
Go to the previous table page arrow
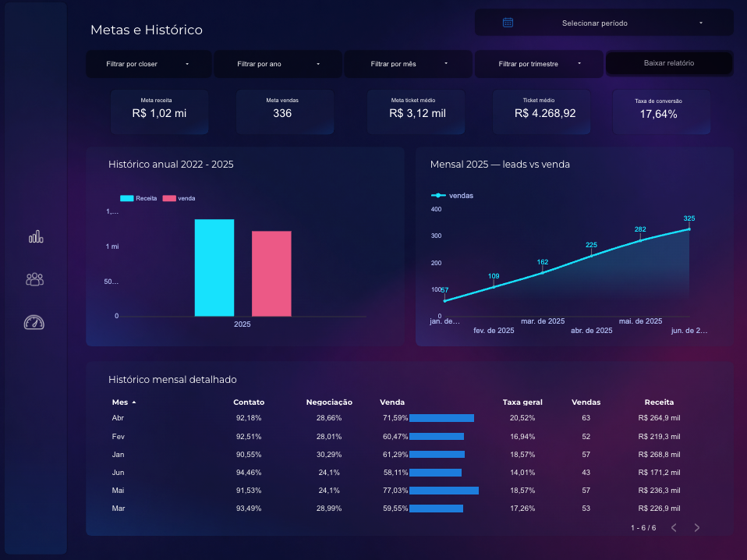point(674,527)
